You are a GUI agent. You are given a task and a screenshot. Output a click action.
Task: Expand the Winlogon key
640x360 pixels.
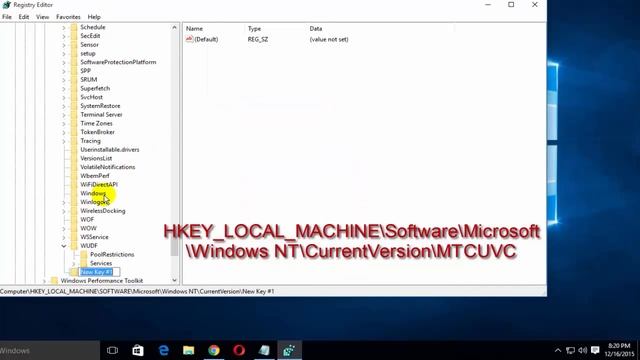[x=64, y=202]
